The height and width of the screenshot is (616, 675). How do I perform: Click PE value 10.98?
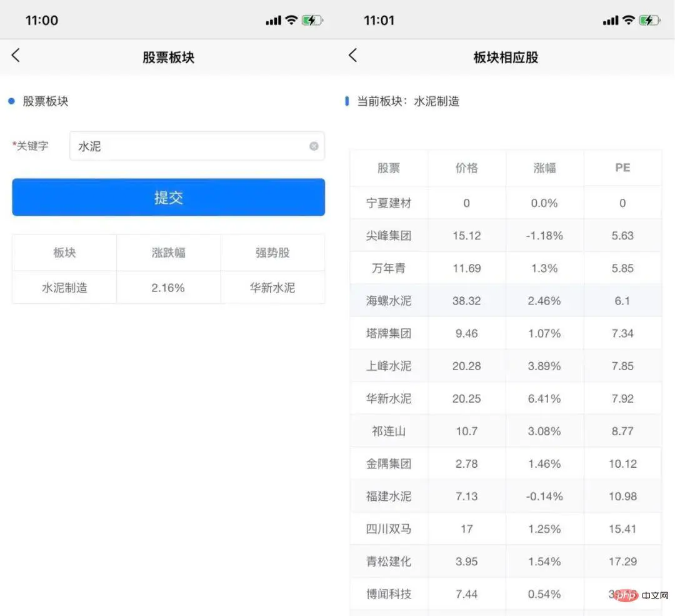click(x=622, y=497)
